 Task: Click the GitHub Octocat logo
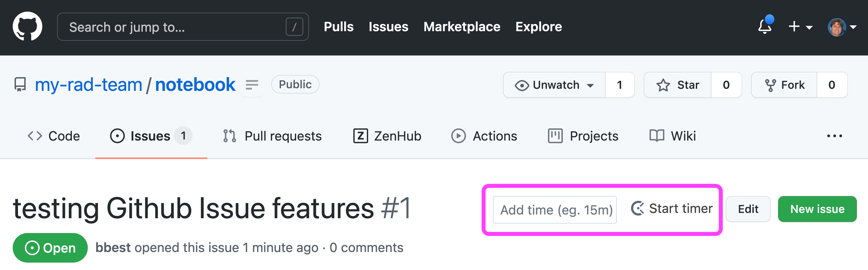click(27, 27)
